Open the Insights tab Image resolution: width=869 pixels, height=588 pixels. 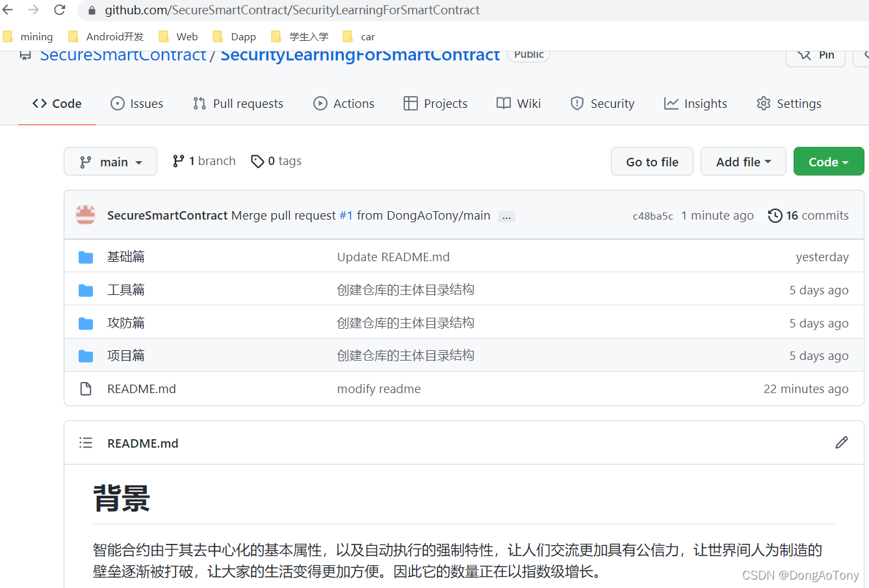pos(695,103)
